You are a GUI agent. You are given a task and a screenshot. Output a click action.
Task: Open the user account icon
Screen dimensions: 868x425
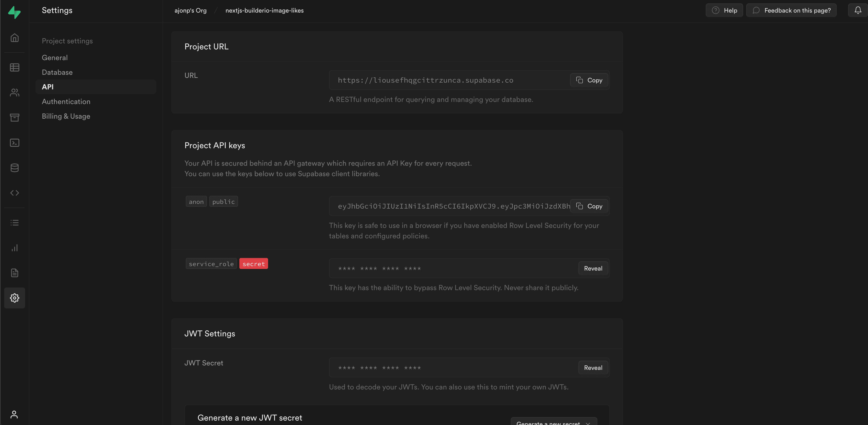(x=14, y=415)
